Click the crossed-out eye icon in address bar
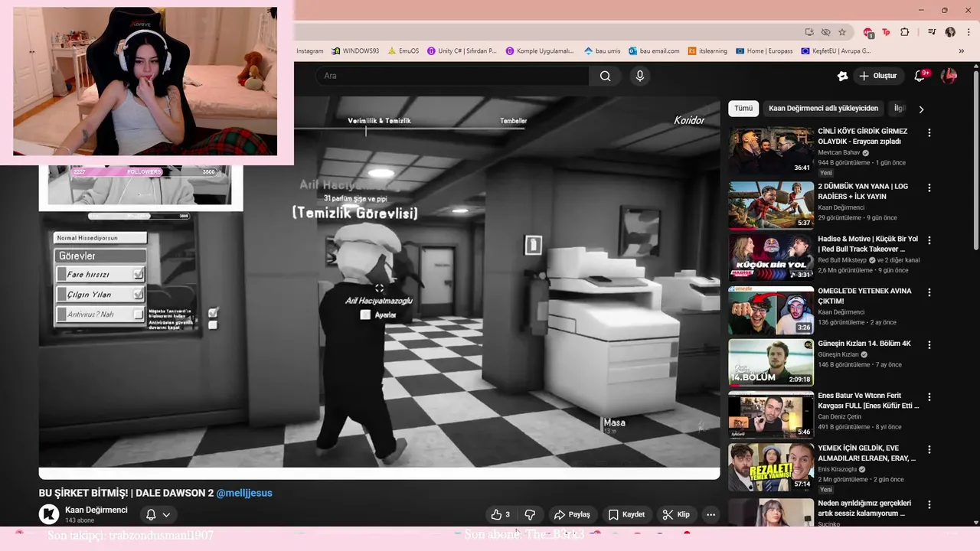 (825, 32)
